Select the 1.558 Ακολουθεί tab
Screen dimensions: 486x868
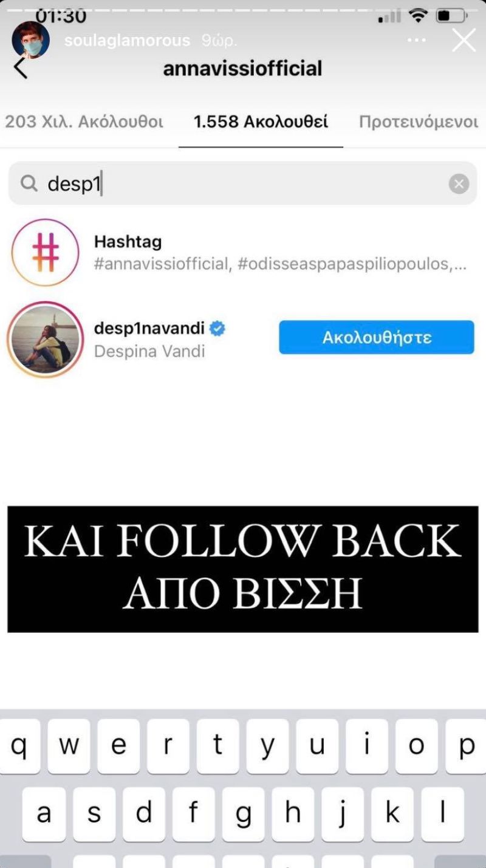click(x=261, y=121)
